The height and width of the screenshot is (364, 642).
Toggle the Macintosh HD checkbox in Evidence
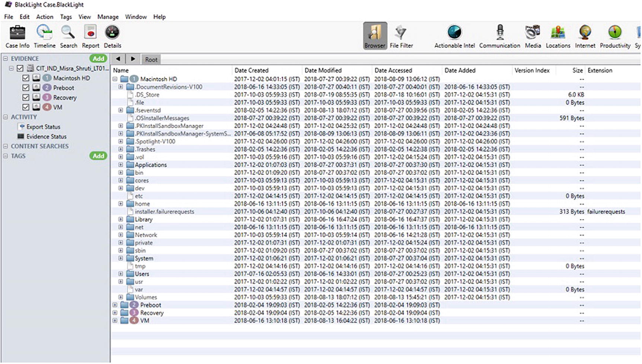(26, 78)
